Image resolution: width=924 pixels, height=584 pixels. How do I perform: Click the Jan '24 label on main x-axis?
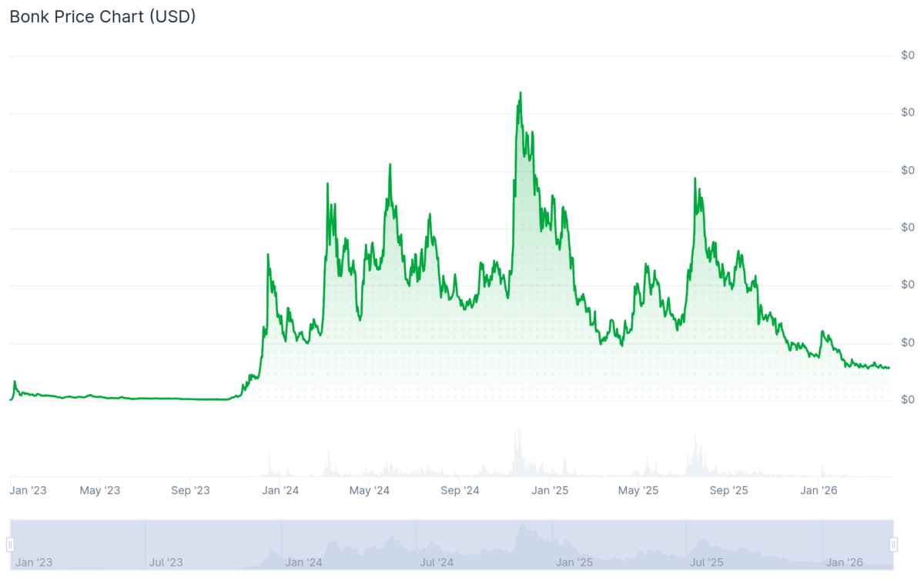[280, 490]
